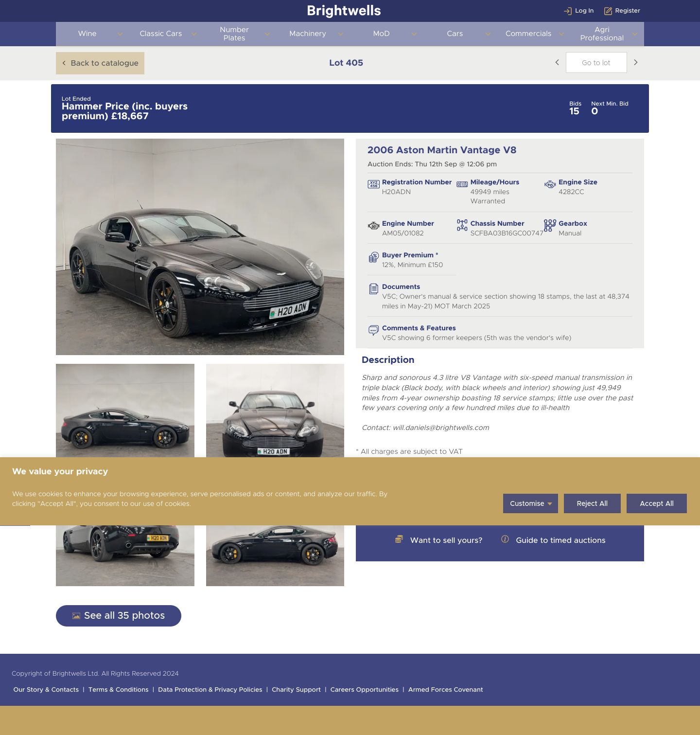Open the Wine menu item
The image size is (700, 735).
point(87,34)
